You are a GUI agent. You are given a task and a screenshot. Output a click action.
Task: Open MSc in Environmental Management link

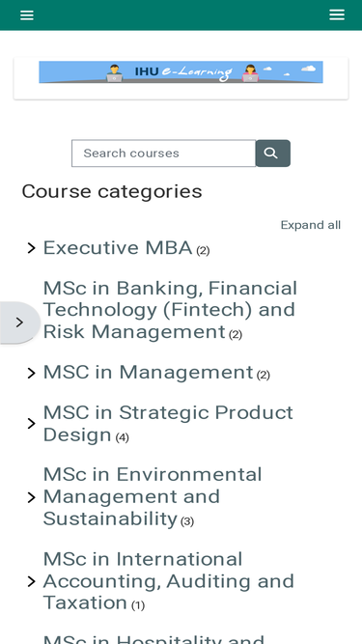[153, 496]
